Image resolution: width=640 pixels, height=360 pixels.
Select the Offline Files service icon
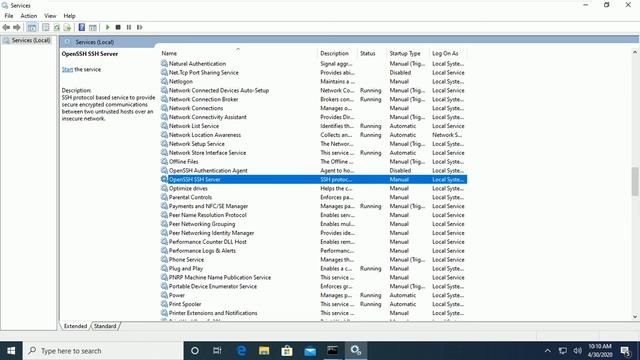click(x=164, y=162)
